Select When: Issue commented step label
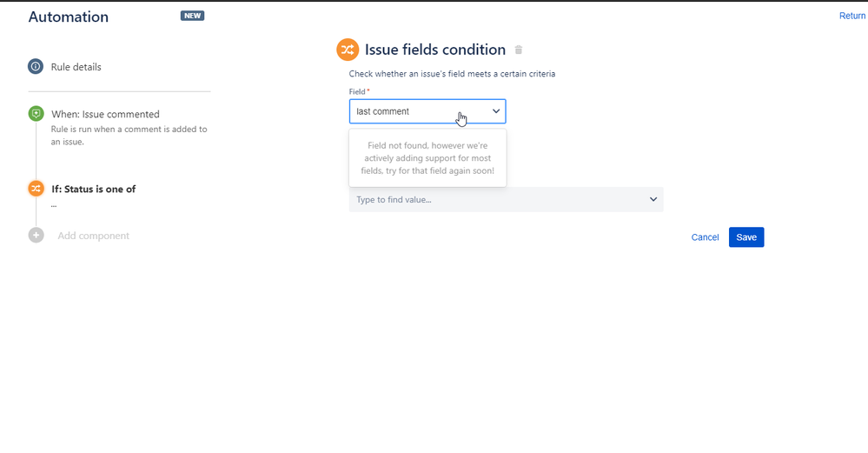 (x=105, y=114)
